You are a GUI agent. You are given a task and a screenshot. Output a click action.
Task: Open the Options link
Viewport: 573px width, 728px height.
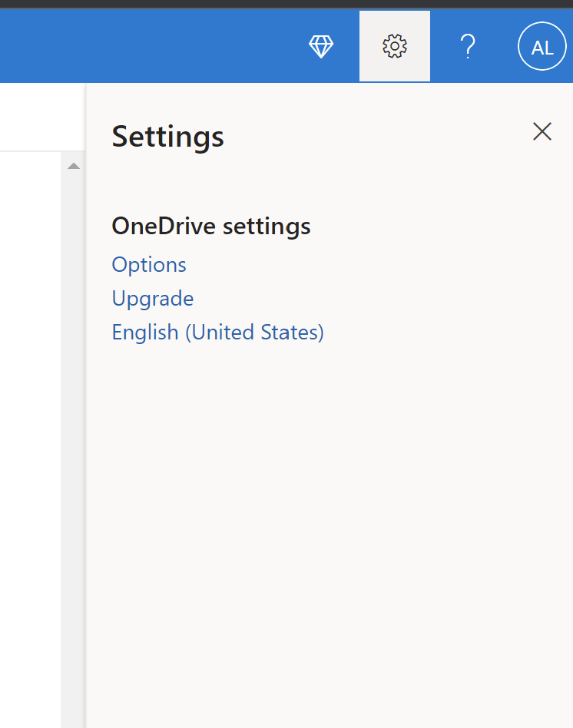[x=149, y=265]
